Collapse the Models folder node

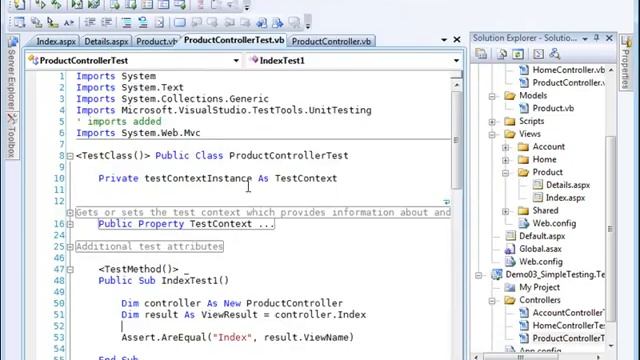492,96
